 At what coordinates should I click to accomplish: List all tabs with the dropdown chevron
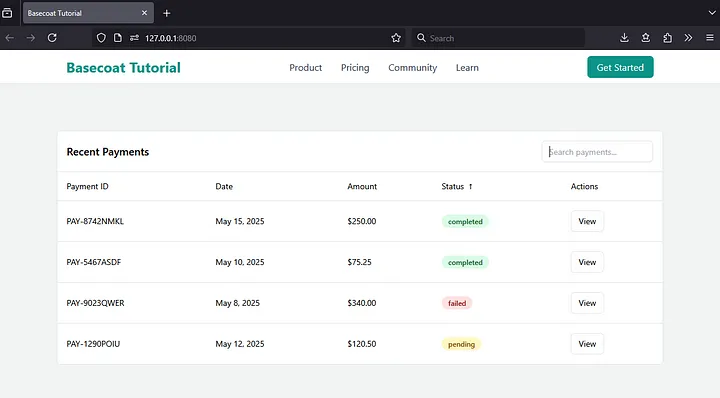coord(712,13)
